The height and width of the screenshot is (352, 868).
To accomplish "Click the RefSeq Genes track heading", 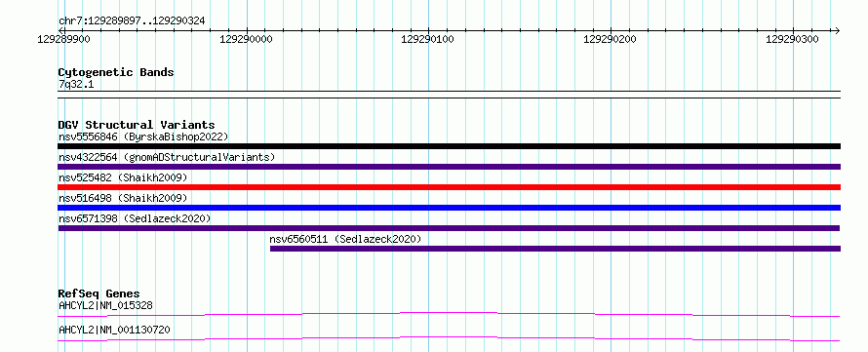I will pyautogui.click(x=99, y=293).
